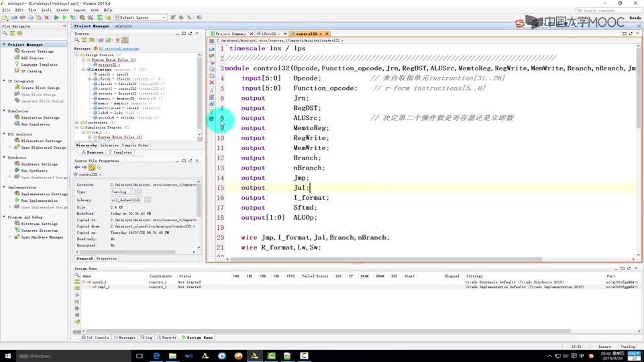Image resolution: width=644 pixels, height=362 pixels.
Task: Open the Tools menu
Action: (x=46, y=10)
